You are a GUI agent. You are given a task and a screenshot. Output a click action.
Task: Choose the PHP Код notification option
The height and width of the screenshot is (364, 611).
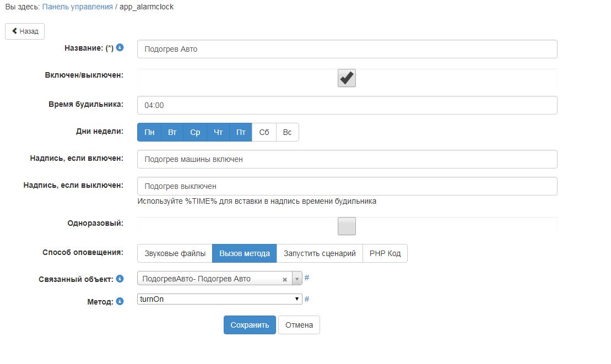(385, 253)
